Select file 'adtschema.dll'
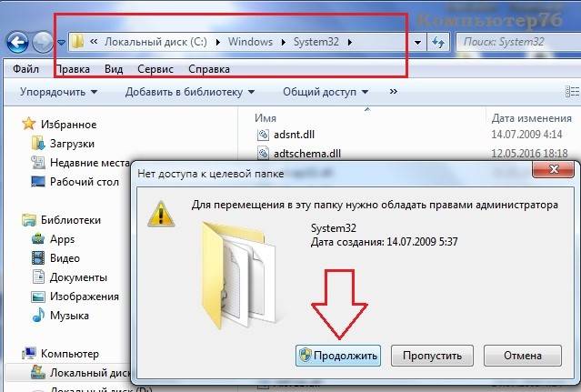The image size is (581, 392). tap(307, 154)
